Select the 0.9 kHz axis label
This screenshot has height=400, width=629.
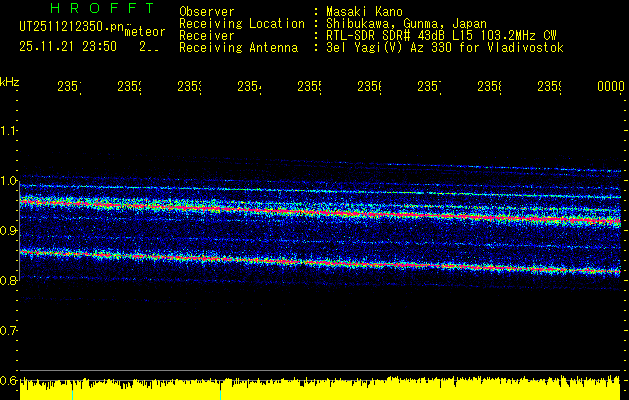[x=10, y=231]
